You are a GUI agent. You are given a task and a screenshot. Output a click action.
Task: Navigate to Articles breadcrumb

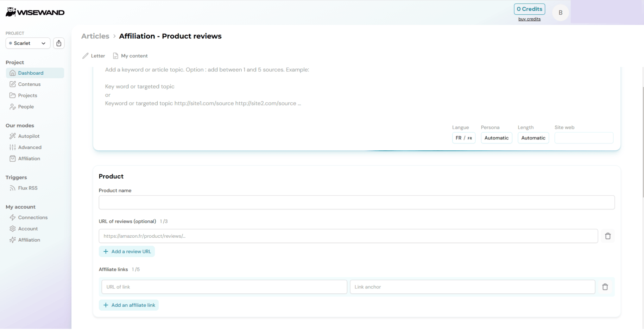pos(95,36)
